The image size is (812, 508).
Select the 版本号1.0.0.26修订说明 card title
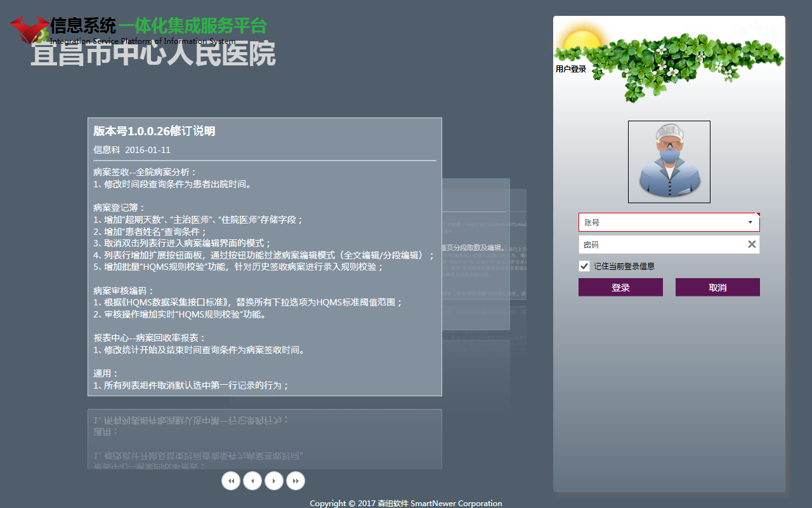point(154,131)
